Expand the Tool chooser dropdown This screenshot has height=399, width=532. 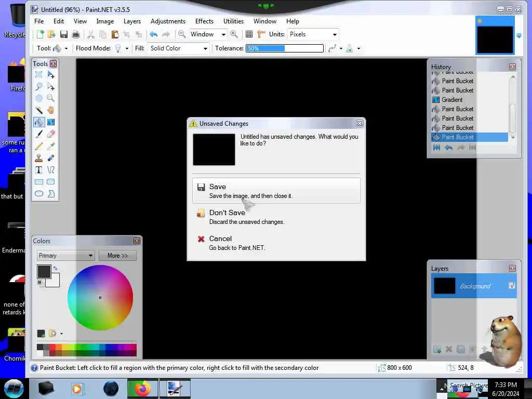[66, 48]
